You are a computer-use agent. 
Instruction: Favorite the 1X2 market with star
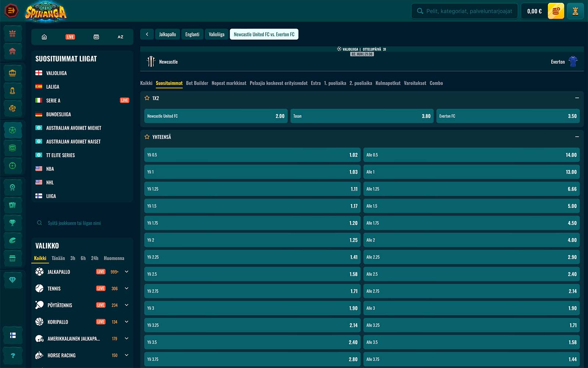point(147,98)
